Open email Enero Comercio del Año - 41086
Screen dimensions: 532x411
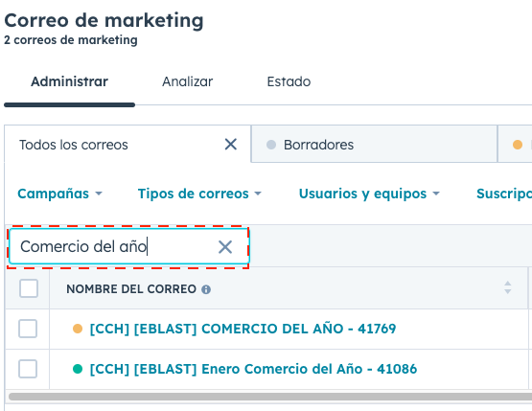tap(253, 369)
